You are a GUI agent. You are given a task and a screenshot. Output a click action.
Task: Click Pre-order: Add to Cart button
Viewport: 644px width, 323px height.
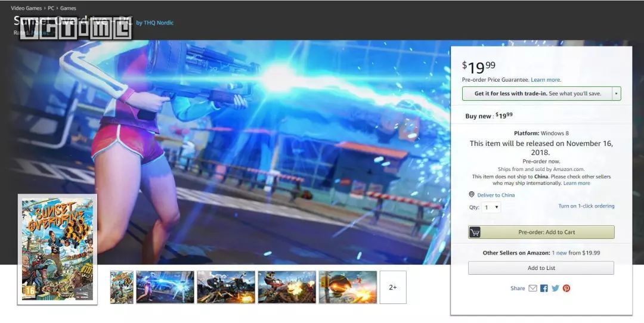point(541,232)
